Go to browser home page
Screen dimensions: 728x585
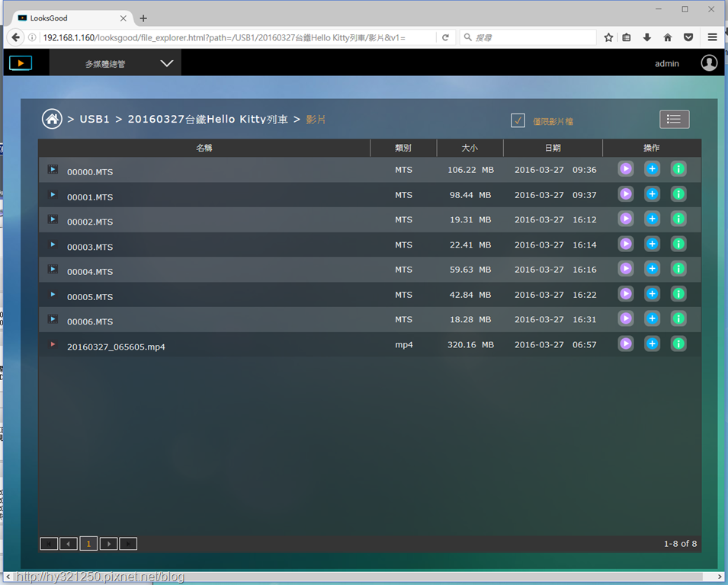tap(668, 37)
